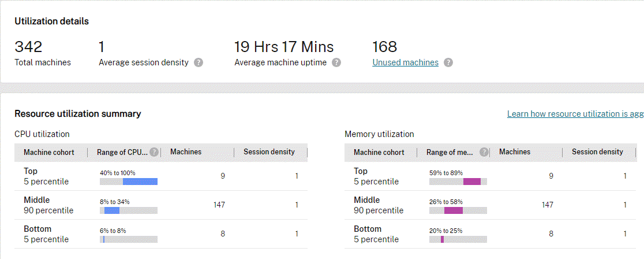This screenshot has width=644, height=259.
Task: Click help icon in Range of memory column header
Action: click(484, 152)
